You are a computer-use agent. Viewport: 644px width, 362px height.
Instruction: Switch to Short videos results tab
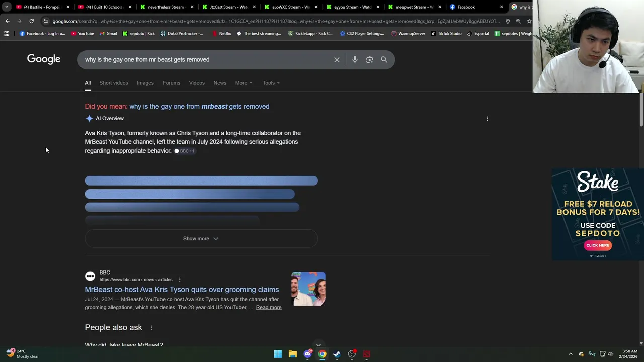tap(114, 83)
